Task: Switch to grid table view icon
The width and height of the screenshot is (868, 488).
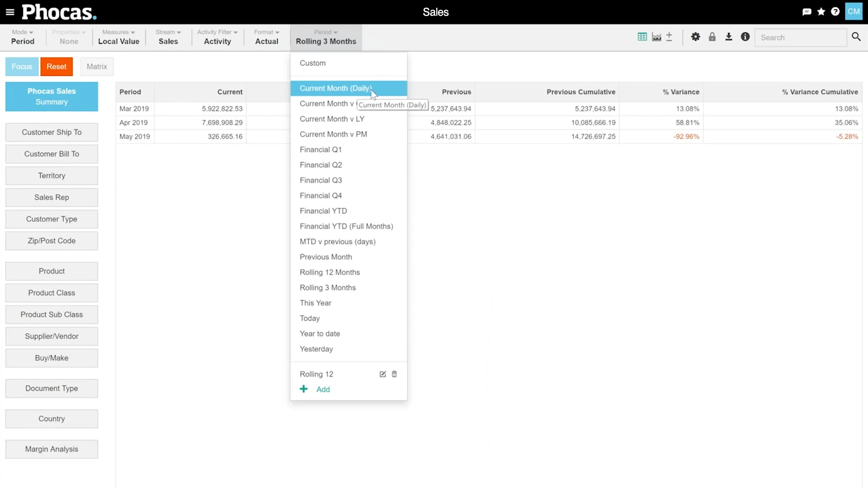Action: pos(642,37)
